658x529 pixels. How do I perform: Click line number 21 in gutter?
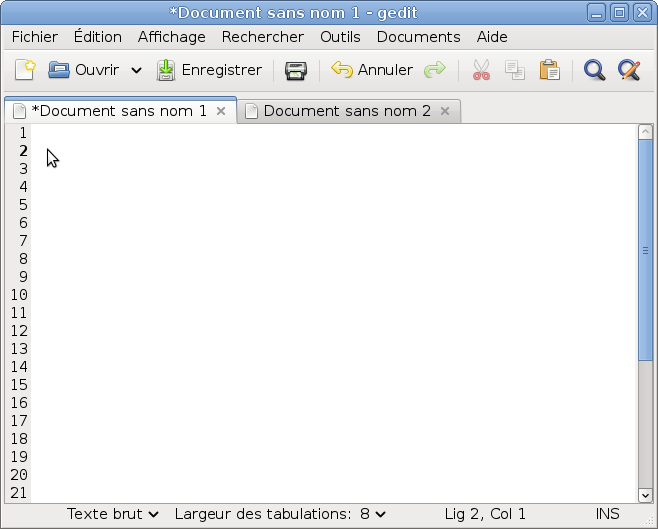[19, 493]
